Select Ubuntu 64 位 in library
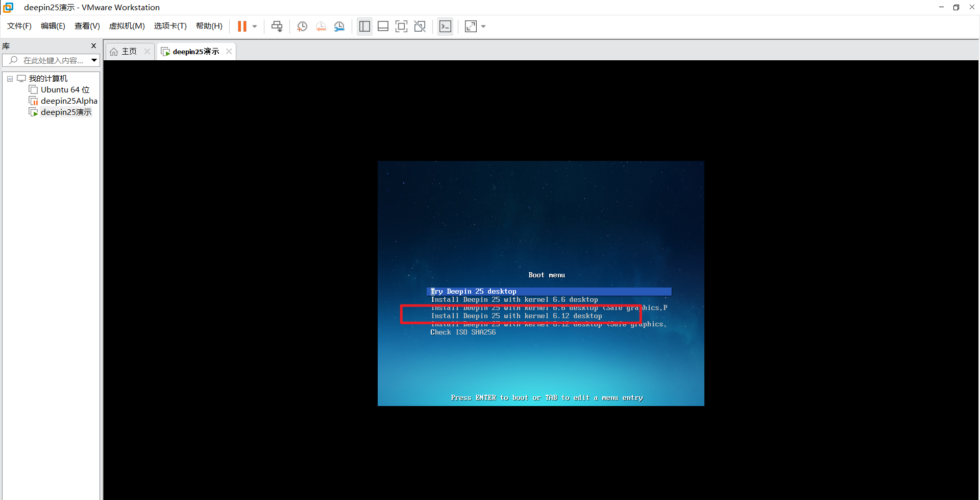980x500 pixels. [x=65, y=90]
